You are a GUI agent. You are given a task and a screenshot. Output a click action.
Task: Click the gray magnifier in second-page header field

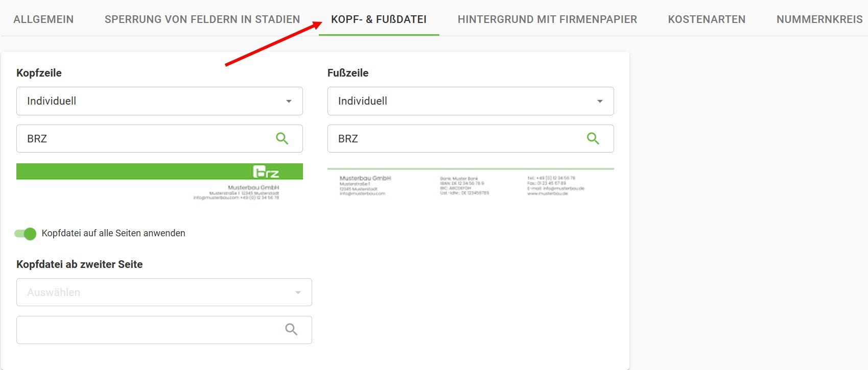291,330
